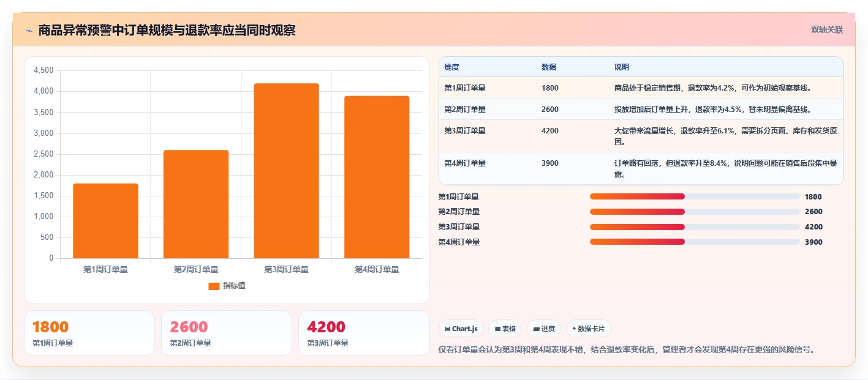
Task: Open the 2600 data card
Action: coord(227,333)
